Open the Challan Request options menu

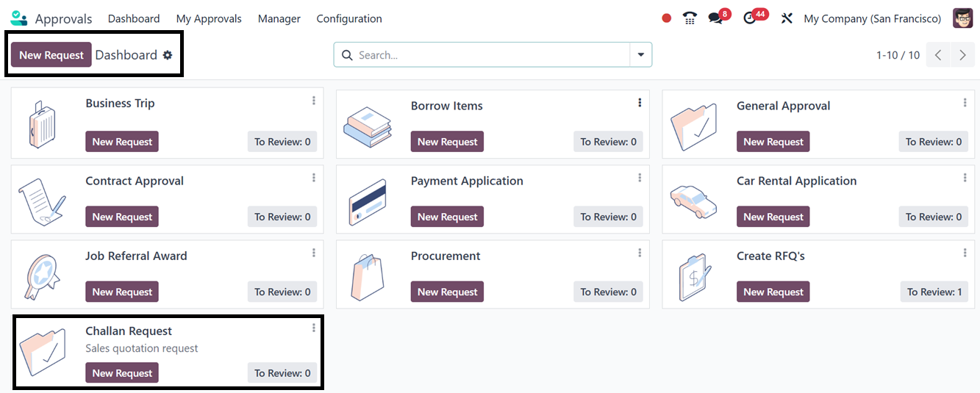314,328
